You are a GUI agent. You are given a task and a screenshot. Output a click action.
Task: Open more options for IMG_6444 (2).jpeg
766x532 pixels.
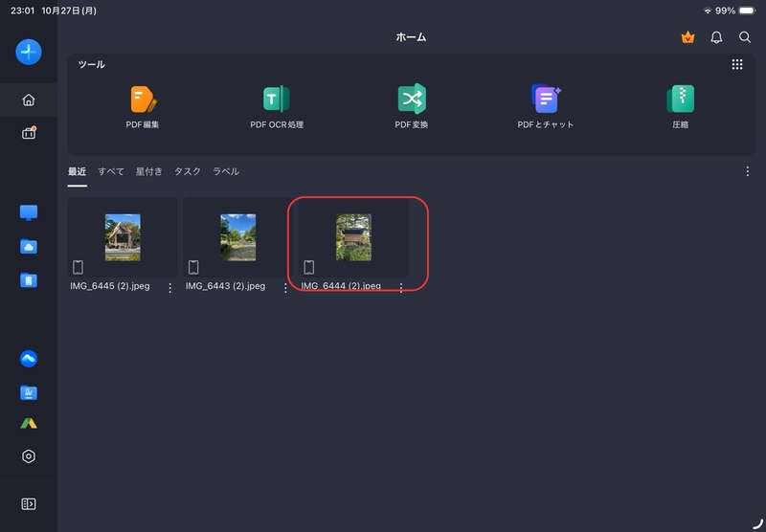click(x=401, y=288)
